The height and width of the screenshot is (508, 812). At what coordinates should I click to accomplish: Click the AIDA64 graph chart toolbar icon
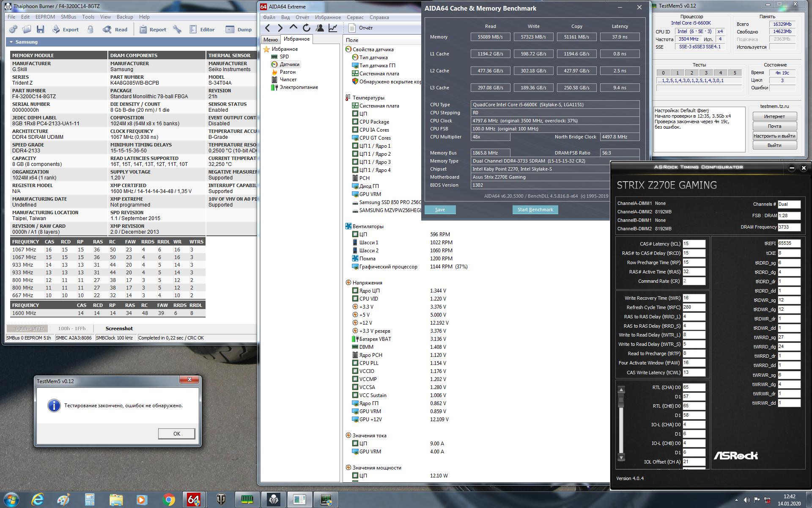coord(333,28)
